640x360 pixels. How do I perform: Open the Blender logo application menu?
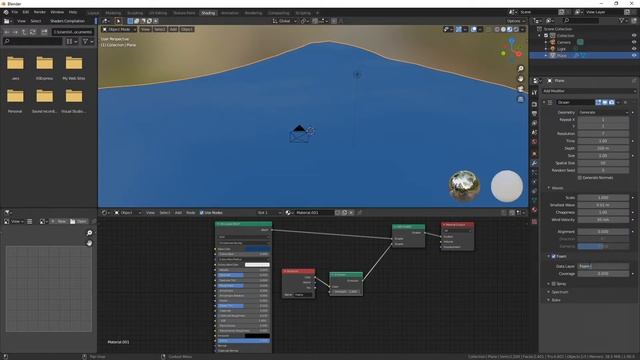click(6, 12)
